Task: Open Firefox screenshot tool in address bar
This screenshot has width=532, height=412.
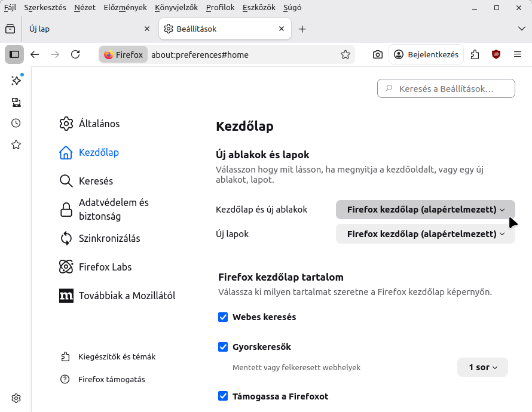Action: (x=377, y=54)
